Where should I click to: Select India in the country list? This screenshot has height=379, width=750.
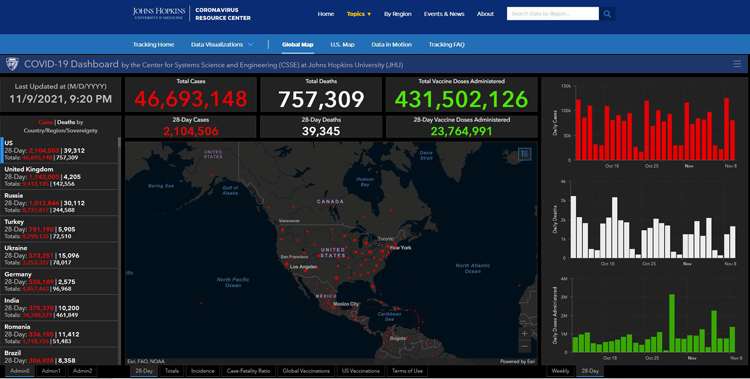[x=59, y=308]
